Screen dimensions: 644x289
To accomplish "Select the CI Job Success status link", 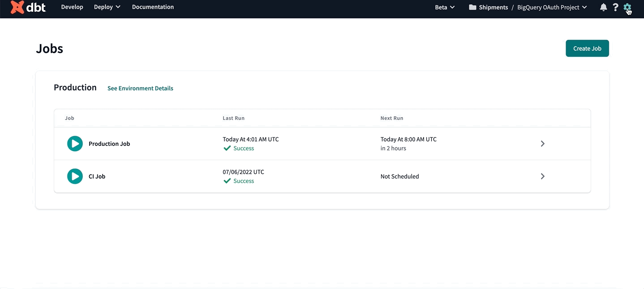I will (x=244, y=181).
